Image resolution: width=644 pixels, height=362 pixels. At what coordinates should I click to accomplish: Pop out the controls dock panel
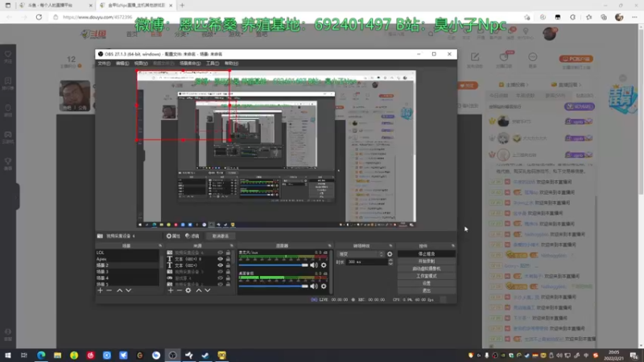click(453, 246)
